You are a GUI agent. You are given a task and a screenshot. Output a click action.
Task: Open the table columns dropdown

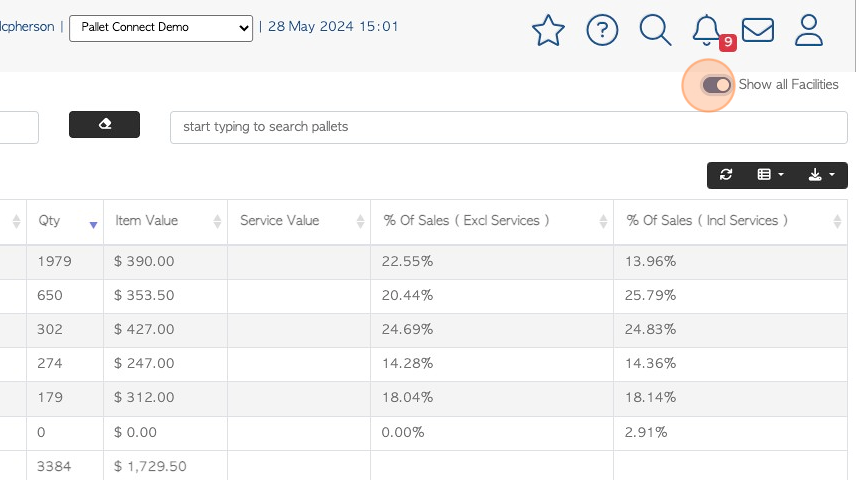click(770, 174)
